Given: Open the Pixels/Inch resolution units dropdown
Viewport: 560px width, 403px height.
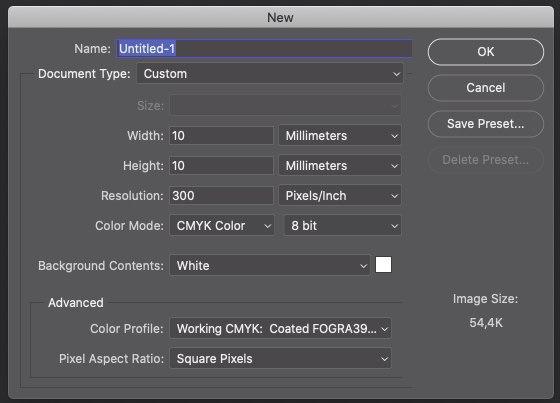Looking at the screenshot, I should (x=340, y=196).
